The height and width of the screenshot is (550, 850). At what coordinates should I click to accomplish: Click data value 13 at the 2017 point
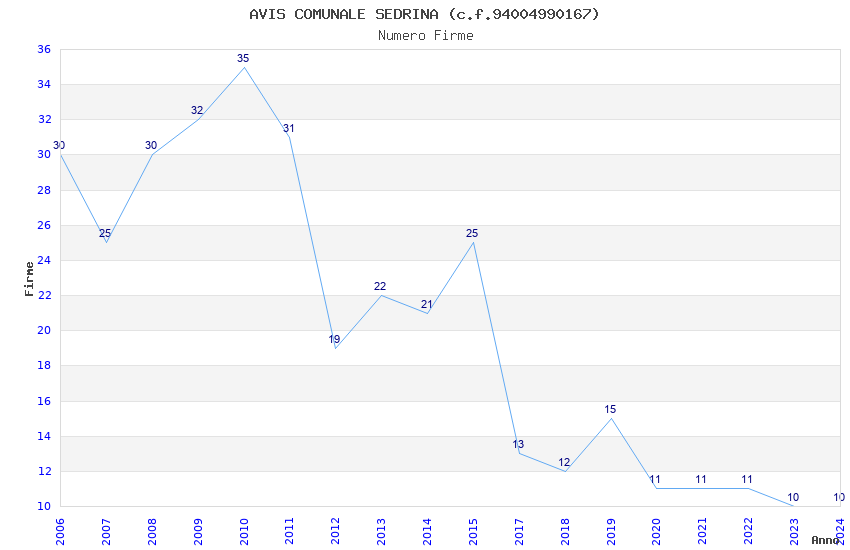[x=518, y=444]
